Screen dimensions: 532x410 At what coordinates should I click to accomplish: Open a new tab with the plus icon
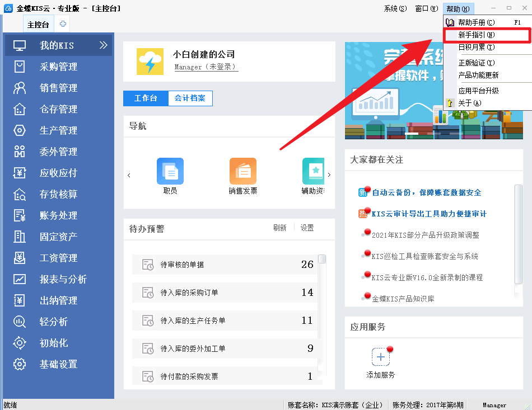63,24
